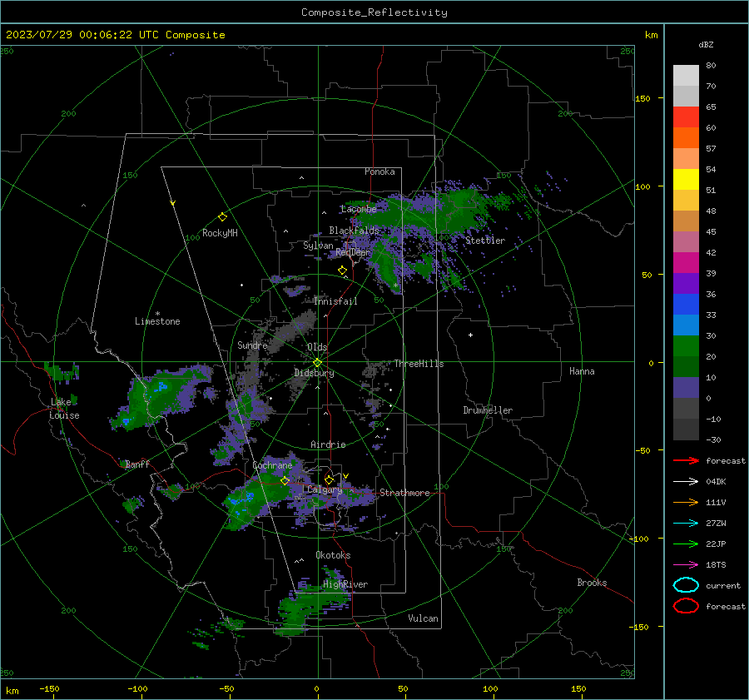Click the Okotoks label
Screen dimensions: 749x700
(333, 555)
